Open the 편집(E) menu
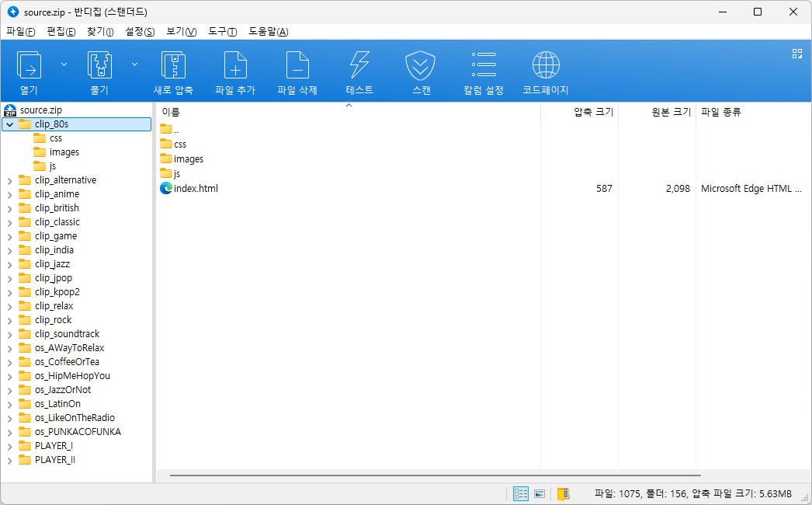The height and width of the screenshot is (505, 812). (x=61, y=32)
